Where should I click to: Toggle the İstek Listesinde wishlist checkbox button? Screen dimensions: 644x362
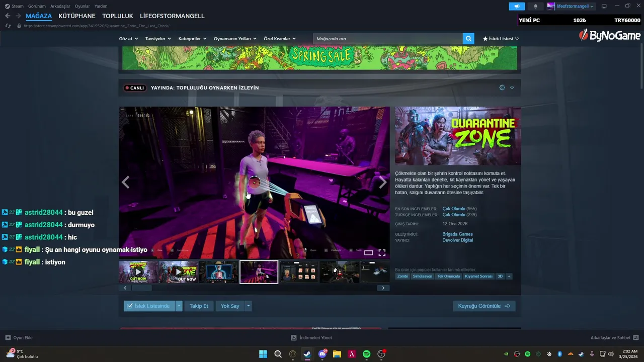pos(149,306)
